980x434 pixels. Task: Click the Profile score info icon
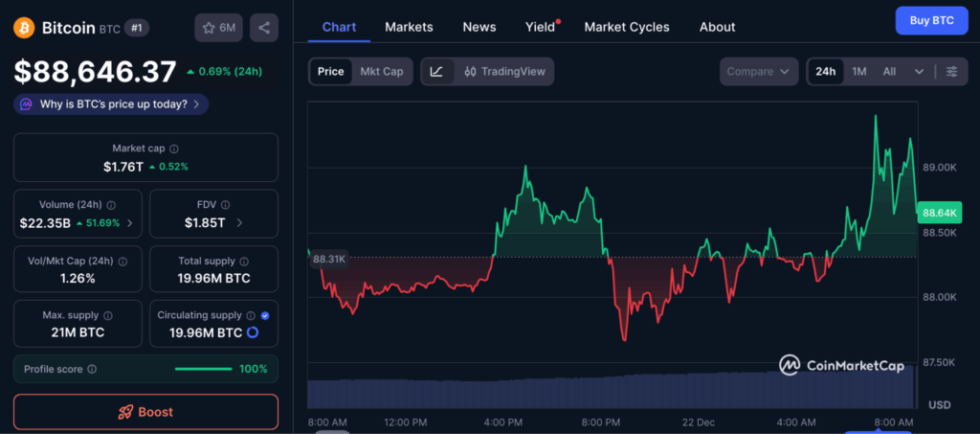[92, 369]
